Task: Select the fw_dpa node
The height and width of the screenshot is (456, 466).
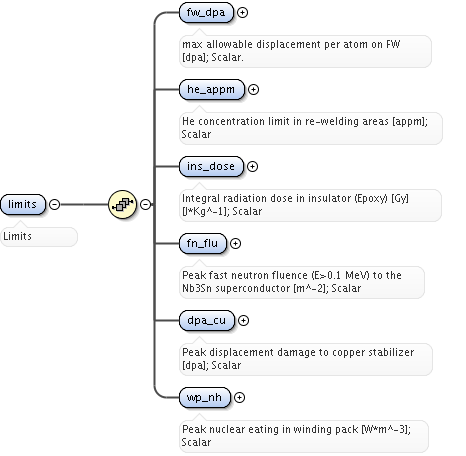Action: tap(206, 13)
